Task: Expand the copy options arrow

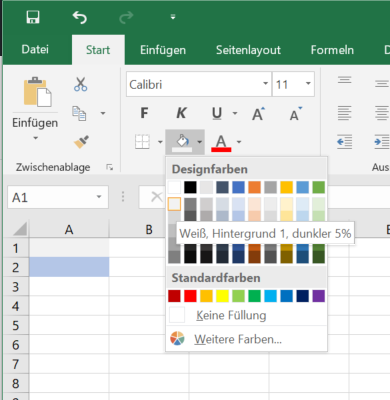Action: [103, 113]
